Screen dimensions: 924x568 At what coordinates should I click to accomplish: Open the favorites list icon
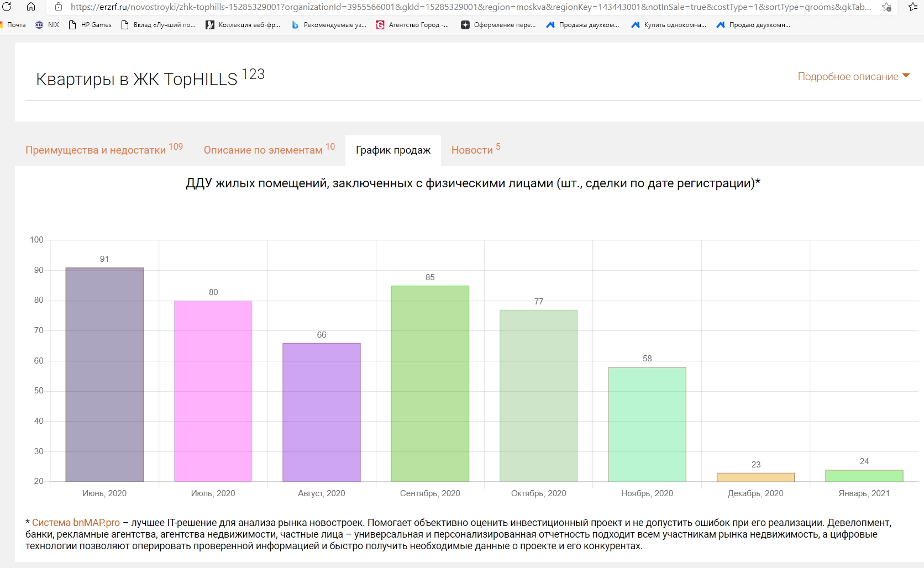tap(912, 7)
